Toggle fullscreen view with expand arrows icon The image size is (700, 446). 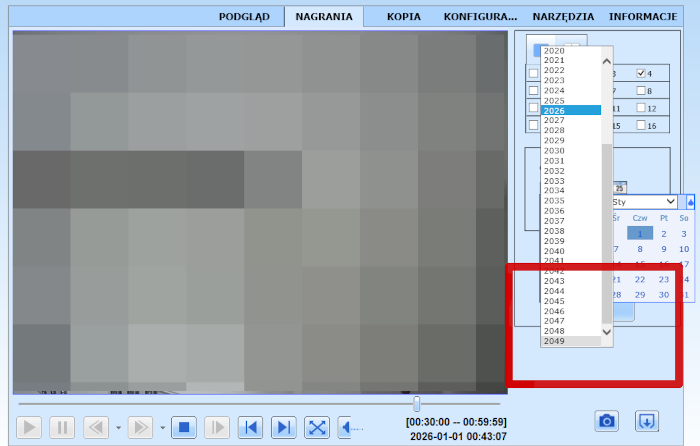(x=317, y=428)
